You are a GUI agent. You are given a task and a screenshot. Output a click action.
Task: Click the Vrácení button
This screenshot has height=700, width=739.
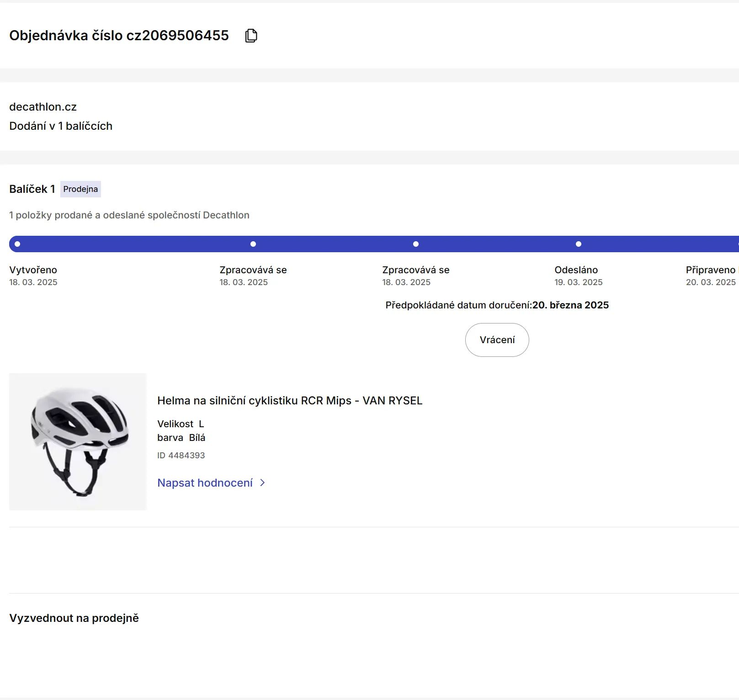pos(497,340)
